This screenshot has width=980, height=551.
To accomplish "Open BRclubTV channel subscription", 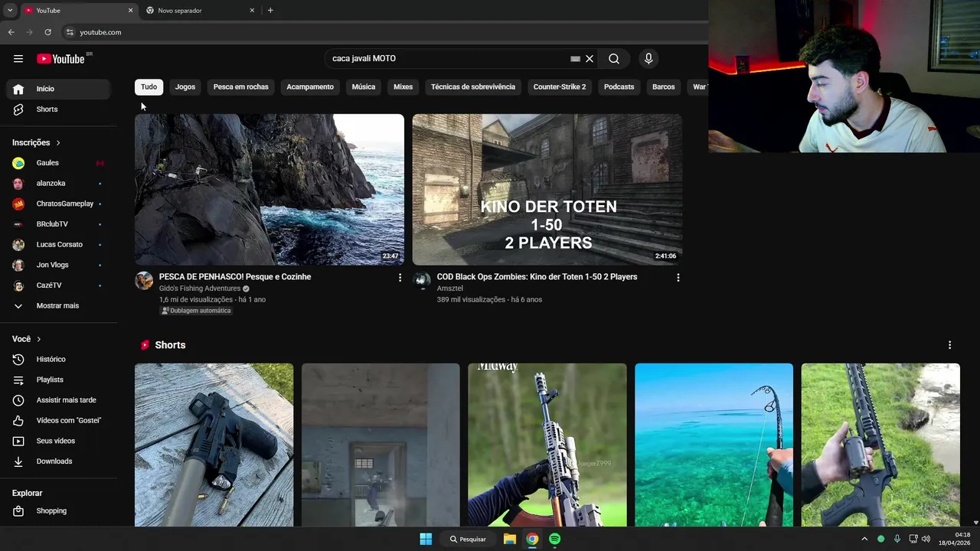I will [58, 224].
